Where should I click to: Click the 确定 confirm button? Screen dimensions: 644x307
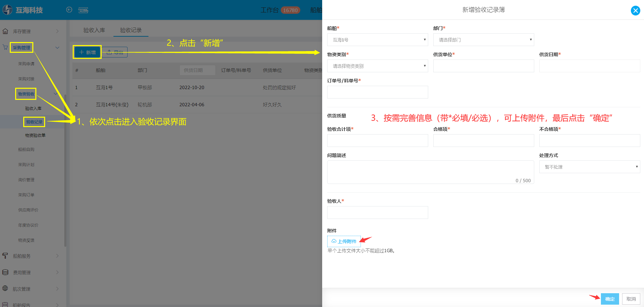pos(610,299)
